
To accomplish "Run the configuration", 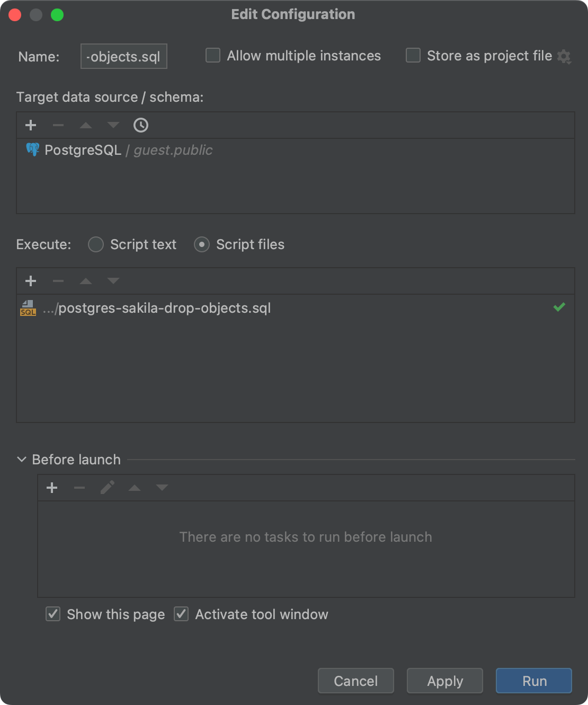I will coord(533,681).
